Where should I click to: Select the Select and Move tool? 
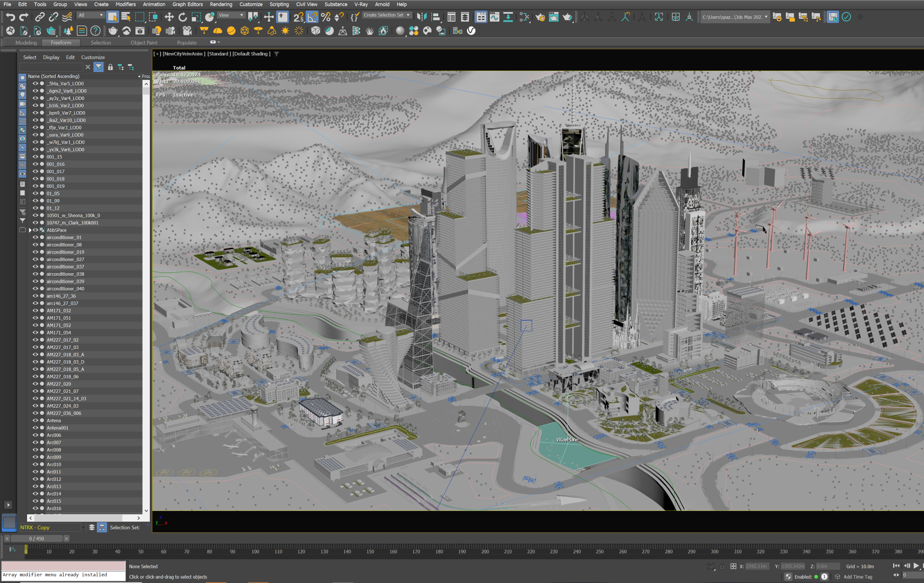pyautogui.click(x=169, y=17)
